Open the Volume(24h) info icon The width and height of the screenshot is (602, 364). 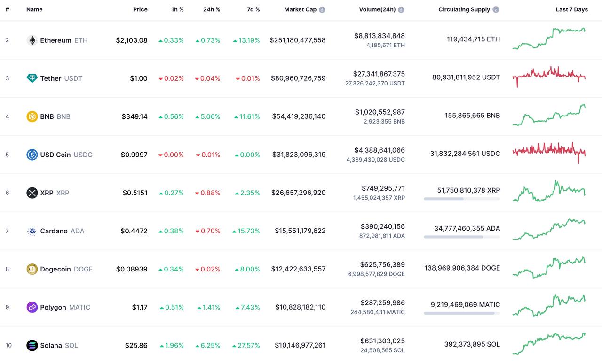401,9
